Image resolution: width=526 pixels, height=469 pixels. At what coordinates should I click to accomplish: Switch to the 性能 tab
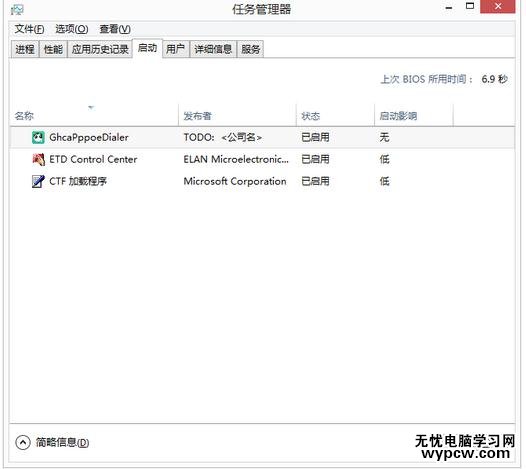tap(53, 49)
